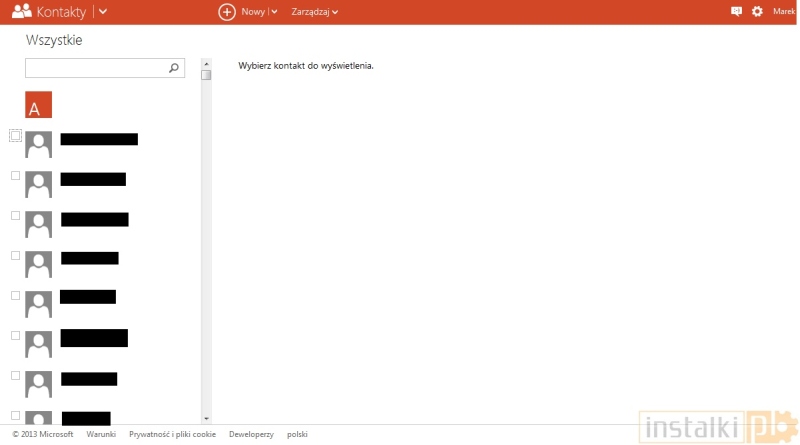Screen dimensions: 800x445
Task: Open the Deweloperzy footer link
Action: click(x=251, y=434)
